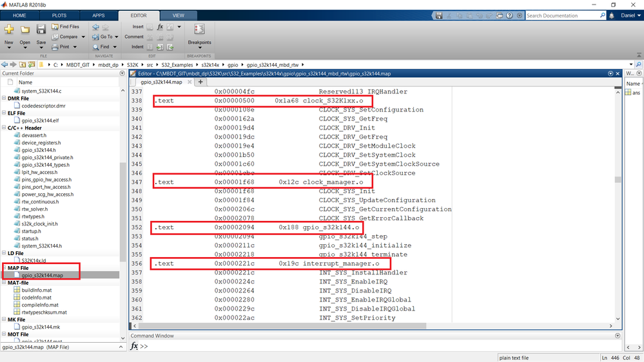
Task: Select S32K14x.ld file
Action: pos(34,261)
